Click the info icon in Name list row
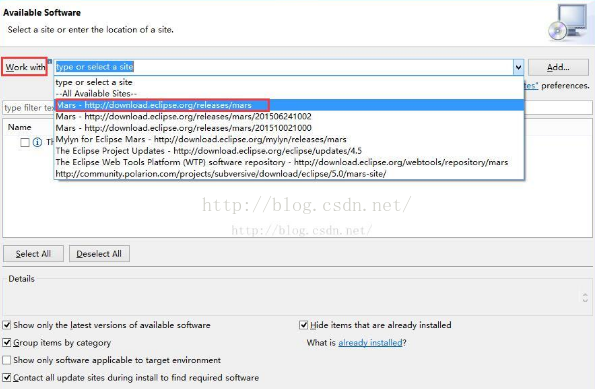 (37, 142)
